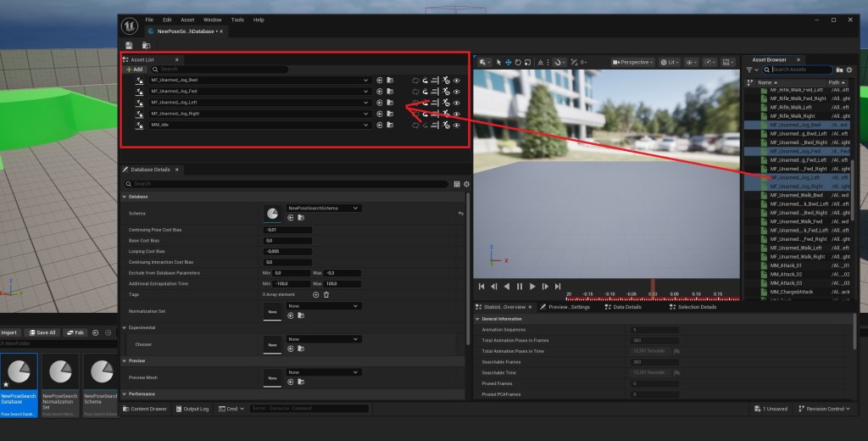Toggle visibility eye for MF_Unarmed_Jog_Bwd row

456,80
